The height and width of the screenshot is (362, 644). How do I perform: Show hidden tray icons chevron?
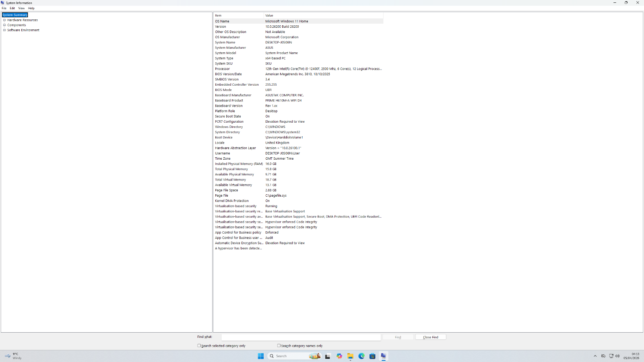pyautogui.click(x=595, y=356)
